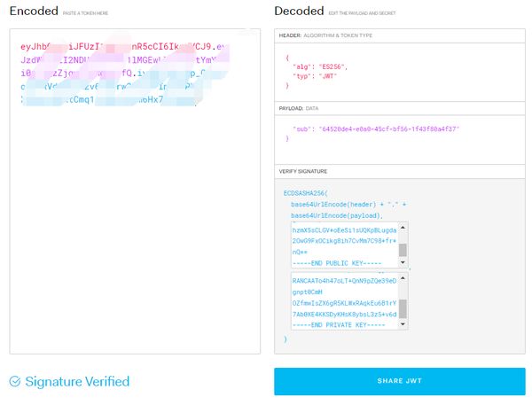
Task: Click the public key scrollbar thumb
Action: coord(403,250)
